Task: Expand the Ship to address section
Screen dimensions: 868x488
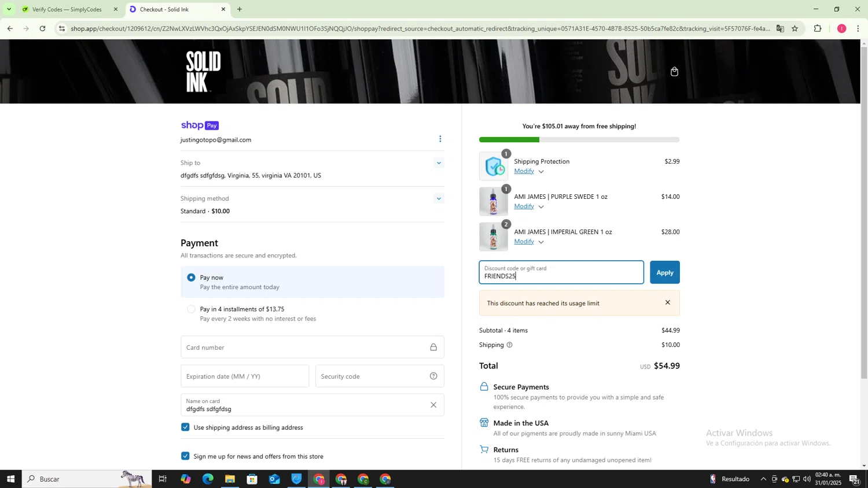Action: click(439, 163)
